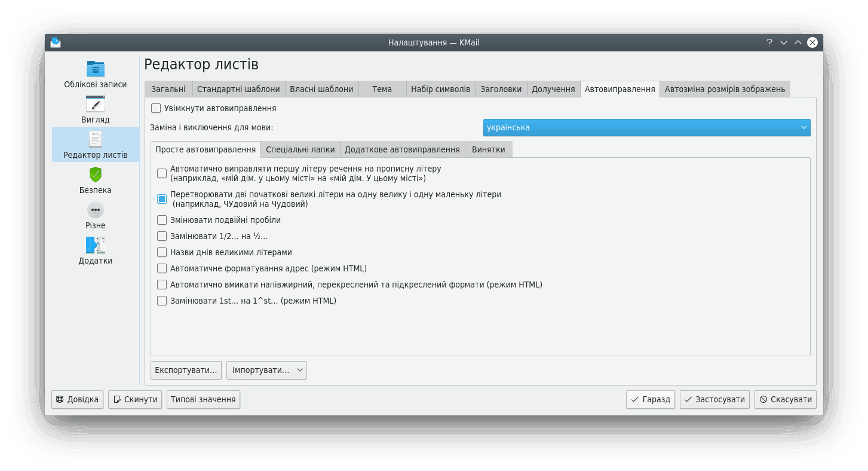The width and height of the screenshot is (868, 471).
Task: Click the KMail app icon in title bar
Action: point(56,42)
